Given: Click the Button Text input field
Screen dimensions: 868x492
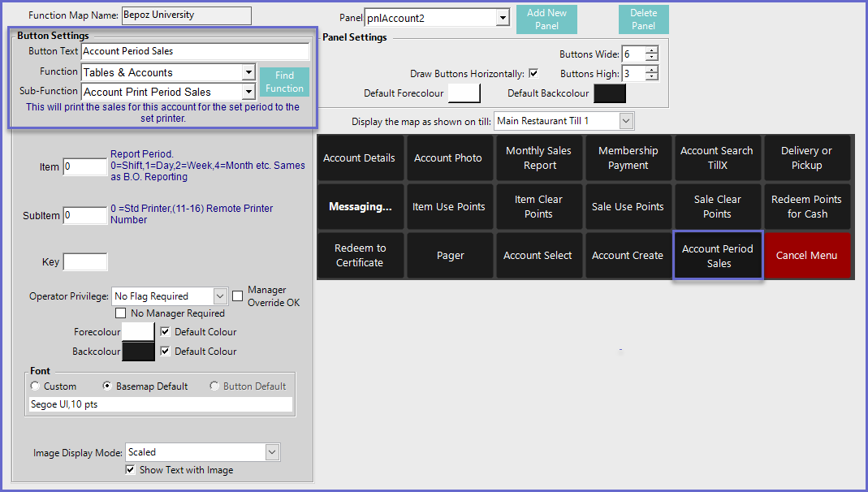Looking at the screenshot, I should click(x=195, y=51).
